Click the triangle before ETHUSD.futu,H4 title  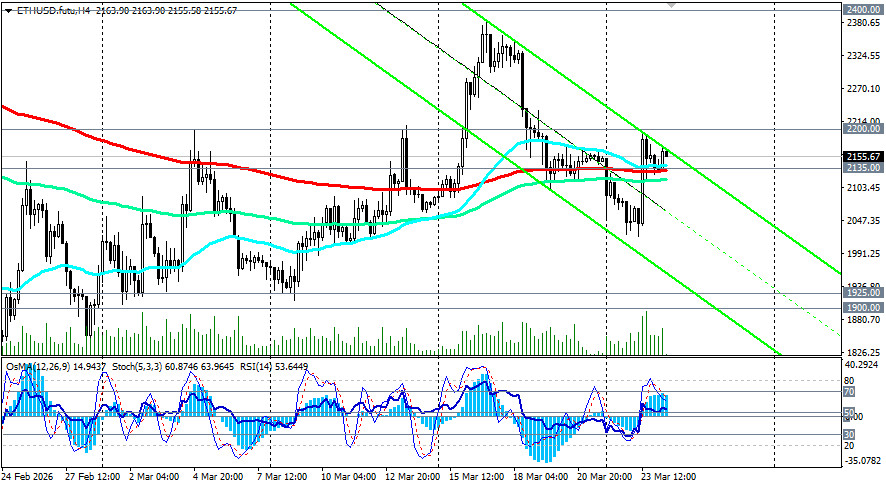click(7, 11)
